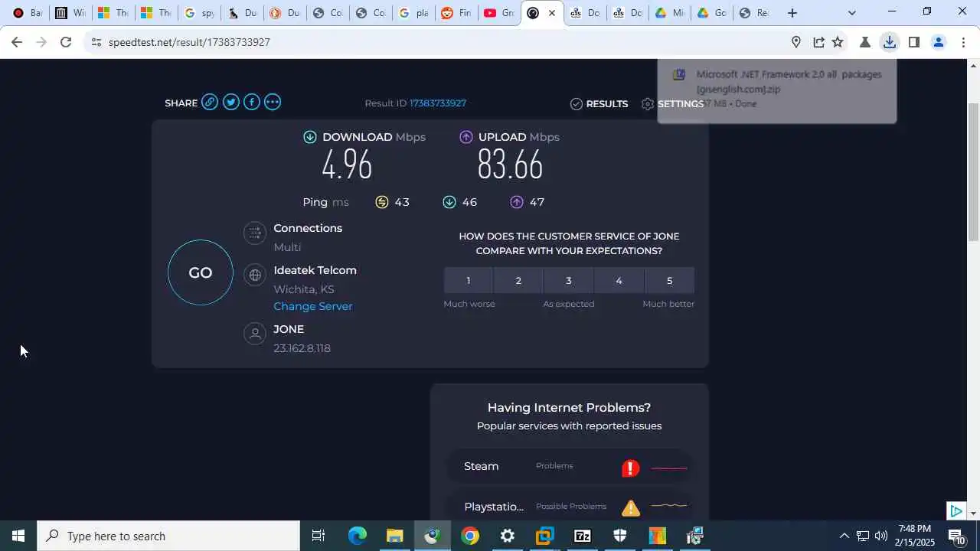980x551 pixels.
Task: Click the yellow warning icon for Playstation
Action: (x=631, y=507)
